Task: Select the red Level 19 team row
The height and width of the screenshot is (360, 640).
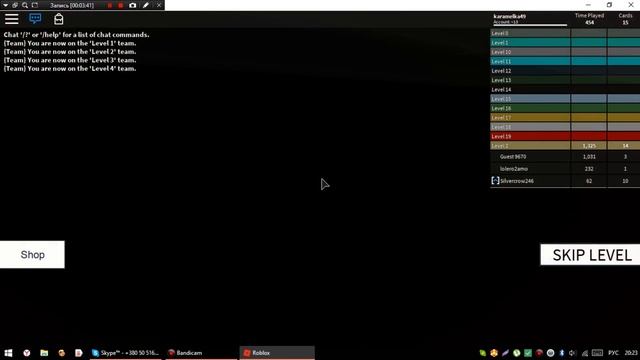Action: tap(565, 136)
